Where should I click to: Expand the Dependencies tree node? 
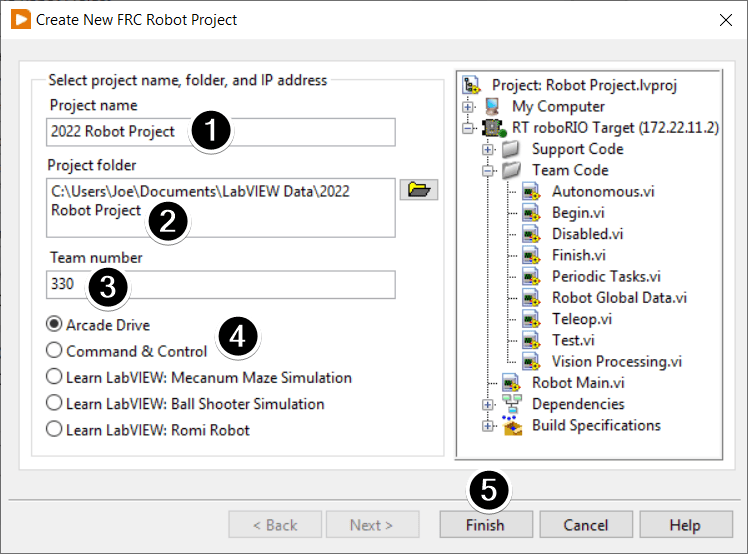(488, 405)
